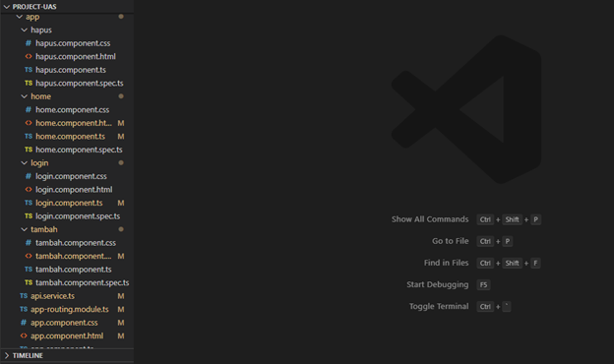Click TS icon of hapus.component.ts
Image resolution: width=614 pixels, height=364 pixels.
pos(29,70)
